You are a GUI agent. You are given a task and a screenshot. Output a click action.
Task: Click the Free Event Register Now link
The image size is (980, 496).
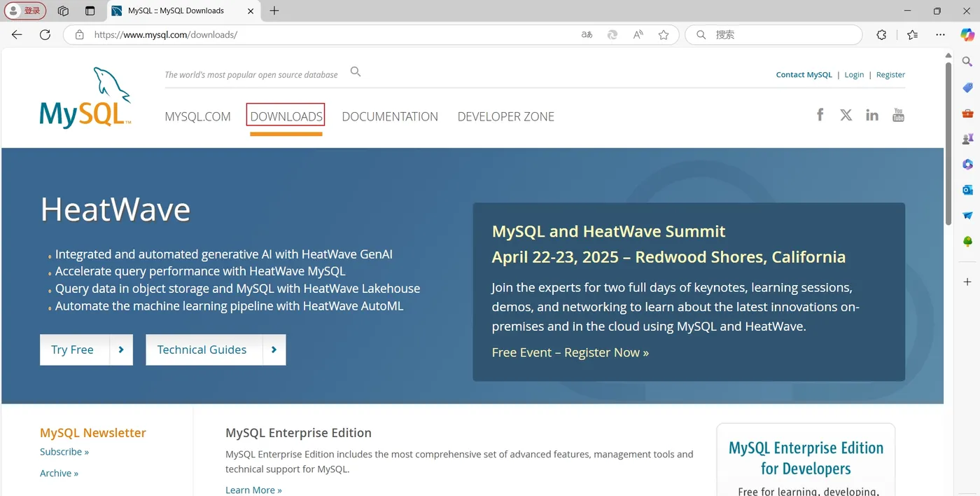click(x=570, y=352)
